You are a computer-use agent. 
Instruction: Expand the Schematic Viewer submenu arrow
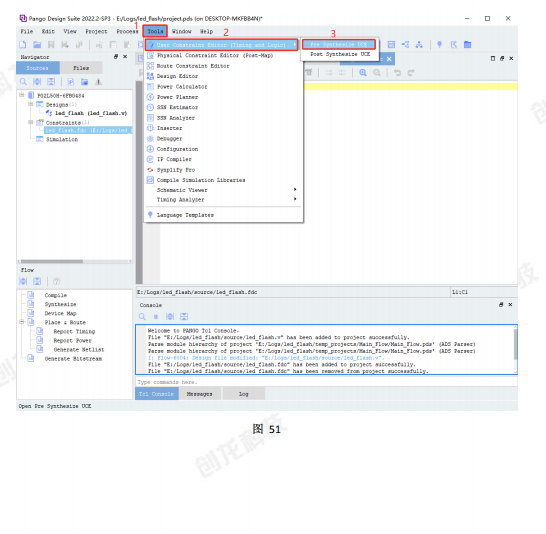pos(295,189)
